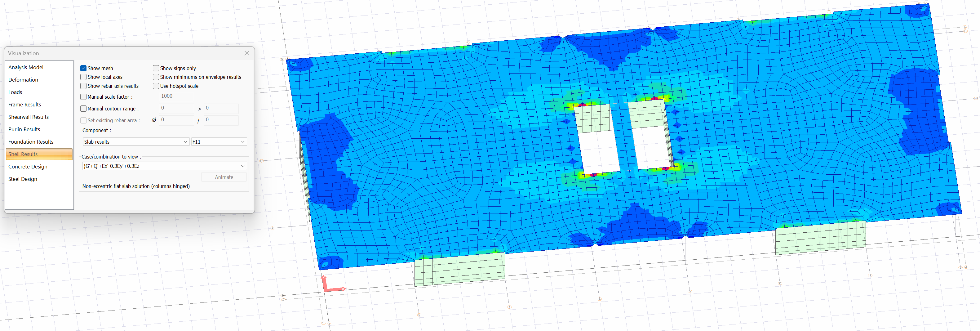Select Shell Results in the Visualization sidebar
The width and height of the screenshot is (980, 331).
(23, 154)
